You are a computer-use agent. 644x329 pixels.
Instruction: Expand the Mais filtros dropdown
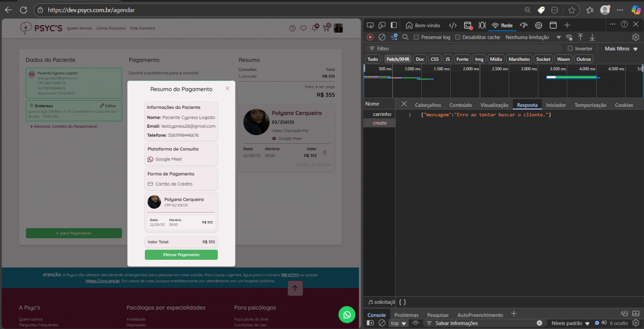pos(620,48)
